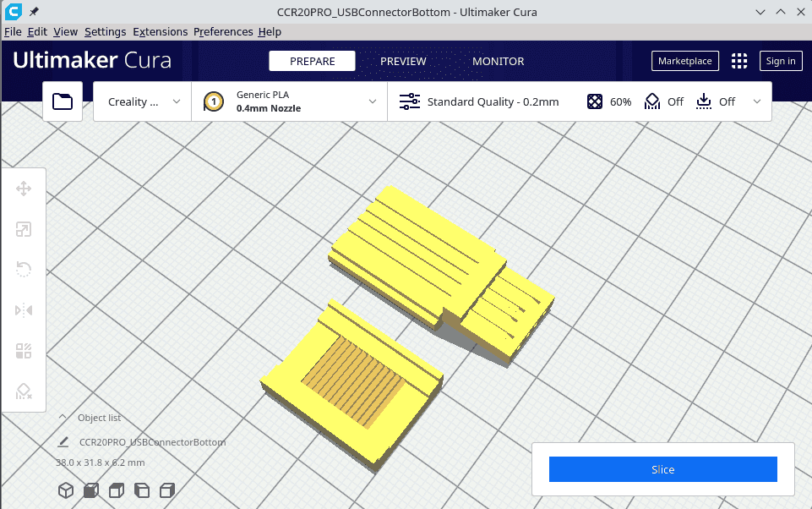Click the pencil edit name icon
The image size is (812, 509).
click(63, 442)
